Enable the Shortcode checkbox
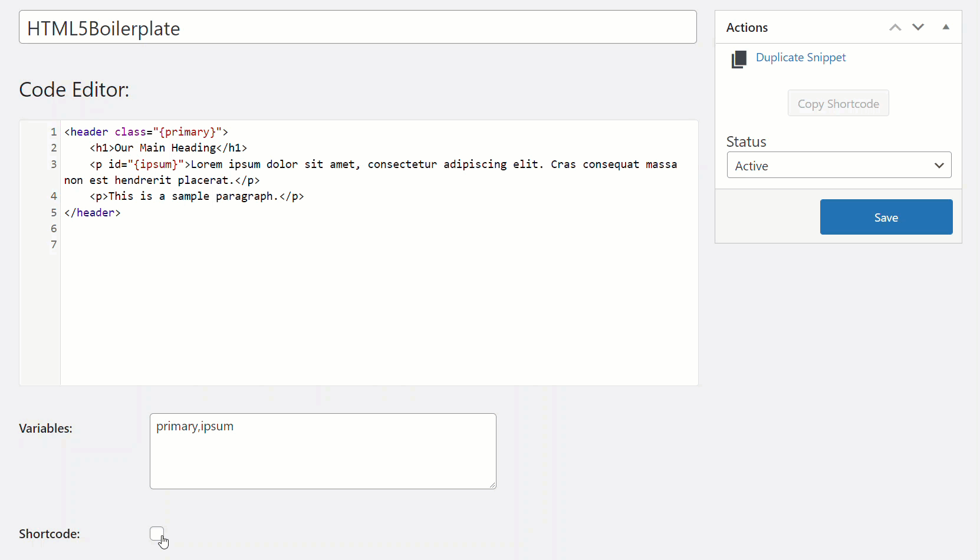The height and width of the screenshot is (560, 980). 157,533
